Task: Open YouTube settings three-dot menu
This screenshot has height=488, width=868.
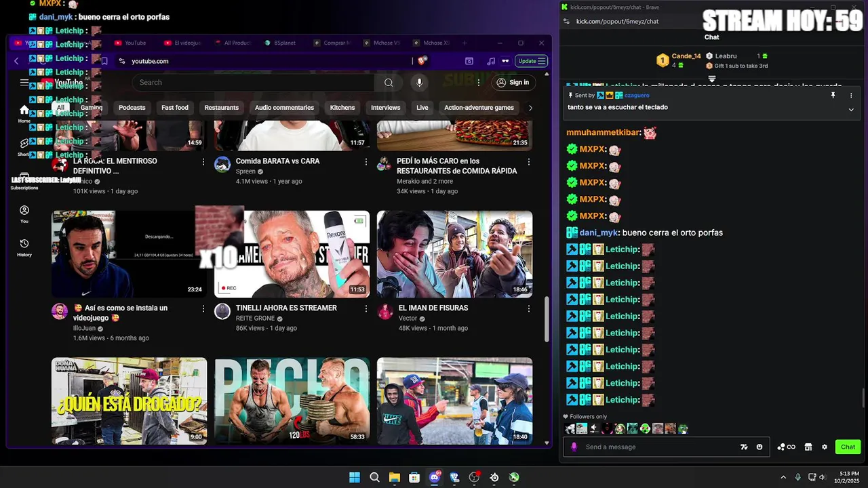Action: click(479, 83)
